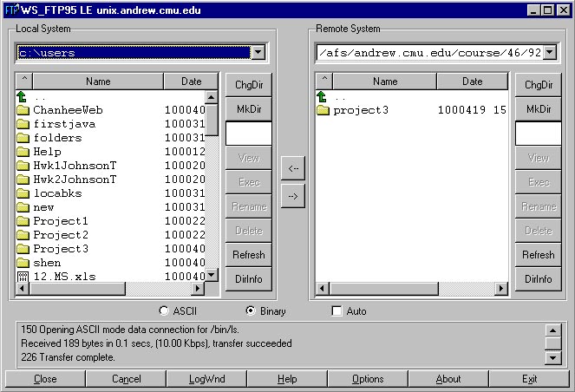The height and width of the screenshot is (392, 575).
Task: Enable the Auto transfer mode checkbox
Action: pos(337,311)
